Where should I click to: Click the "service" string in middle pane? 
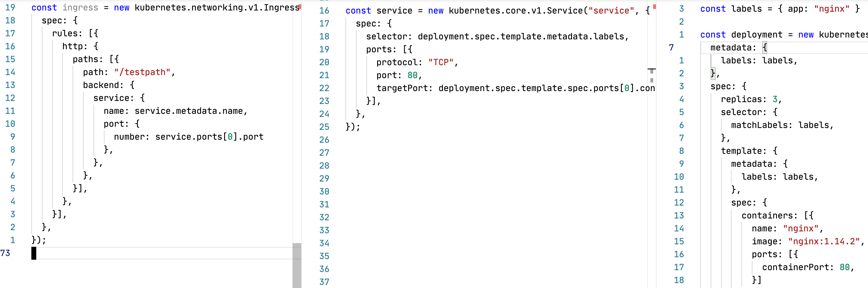pos(611,10)
